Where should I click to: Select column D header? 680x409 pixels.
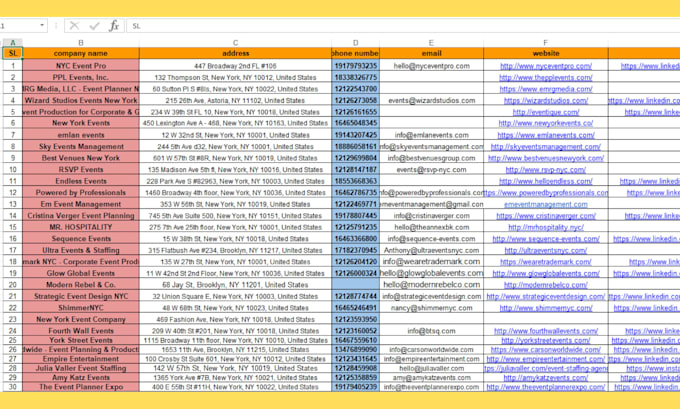pyautogui.click(x=356, y=43)
